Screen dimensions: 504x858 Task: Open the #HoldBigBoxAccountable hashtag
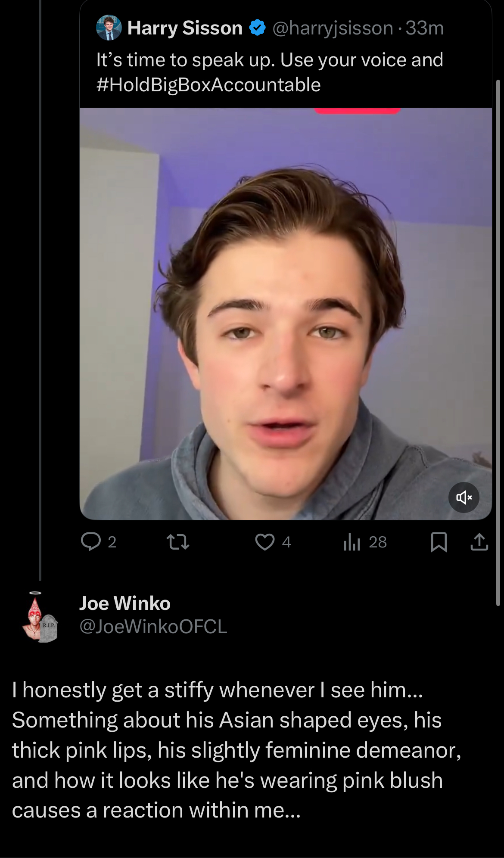(x=208, y=85)
